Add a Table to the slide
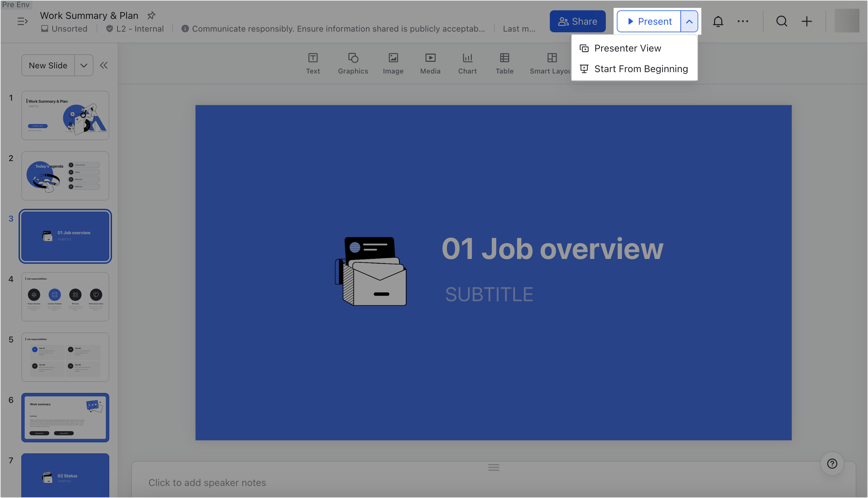Screen dimensions: 868x498 coord(504,63)
